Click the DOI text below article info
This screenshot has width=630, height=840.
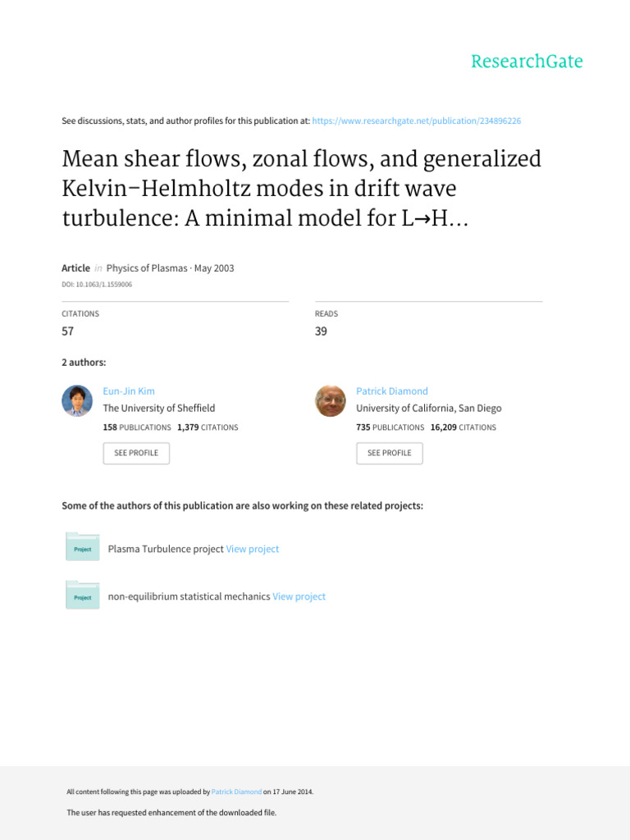[x=97, y=285]
